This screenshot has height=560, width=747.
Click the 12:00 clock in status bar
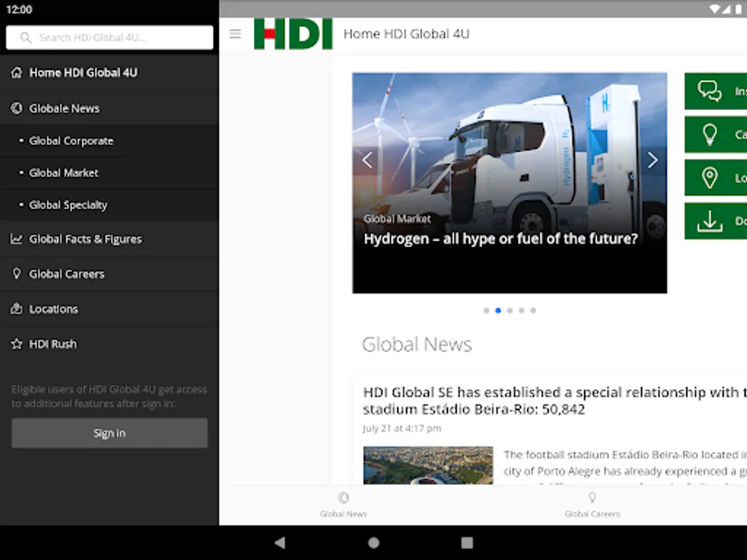[19, 9]
